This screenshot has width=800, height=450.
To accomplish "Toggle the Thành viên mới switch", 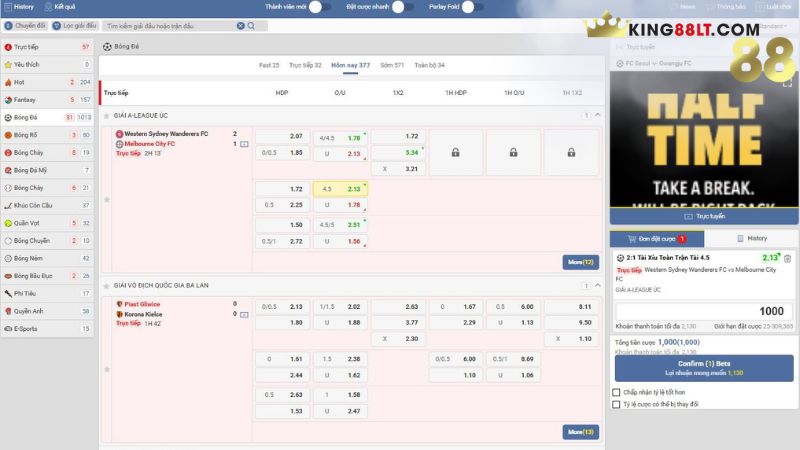I will point(319,7).
